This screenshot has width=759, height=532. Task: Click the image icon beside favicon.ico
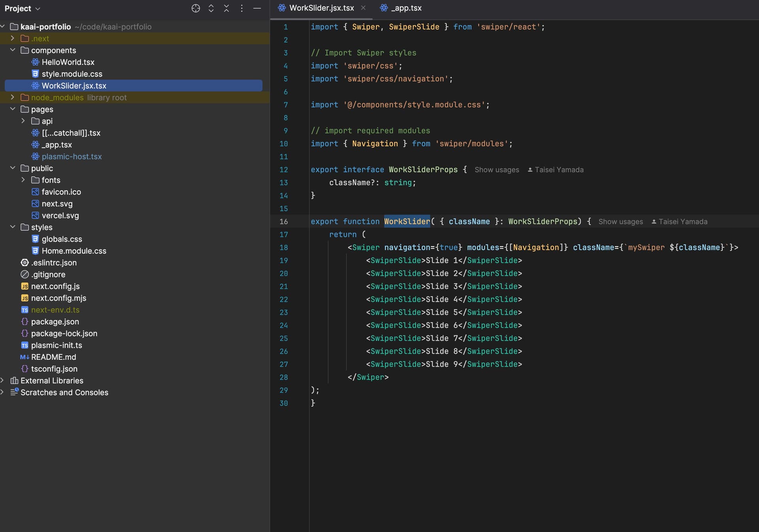pos(35,192)
